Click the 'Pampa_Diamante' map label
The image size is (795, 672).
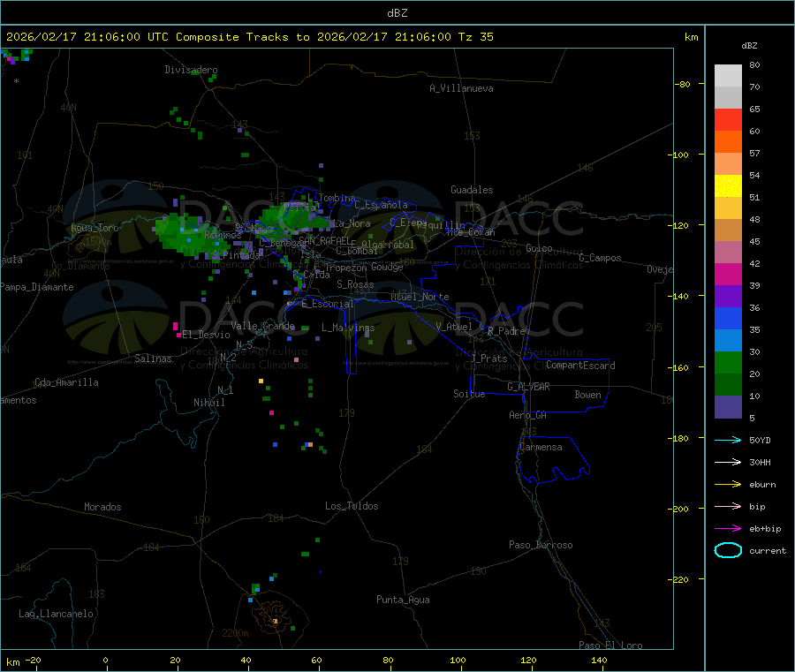coord(37,287)
